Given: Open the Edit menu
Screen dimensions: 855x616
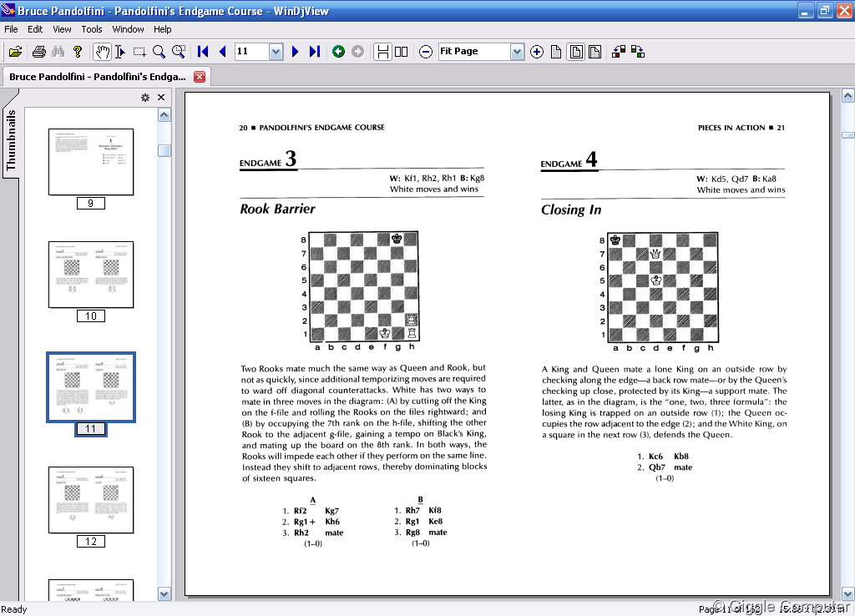Looking at the screenshot, I should click(35, 29).
